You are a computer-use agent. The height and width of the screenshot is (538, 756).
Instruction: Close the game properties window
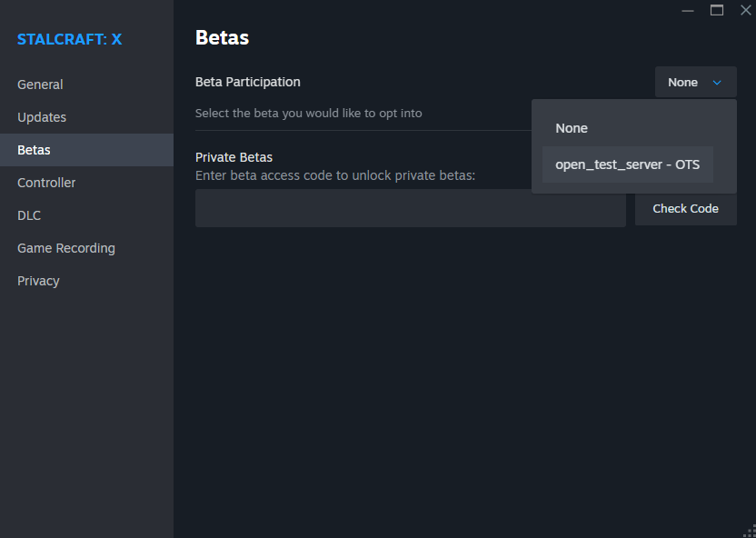(x=746, y=11)
